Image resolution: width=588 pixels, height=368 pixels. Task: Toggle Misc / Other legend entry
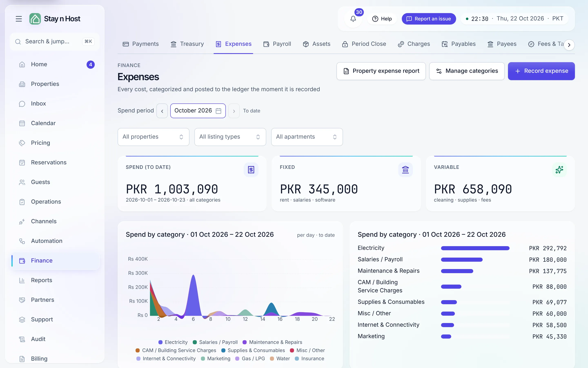tap(307, 350)
